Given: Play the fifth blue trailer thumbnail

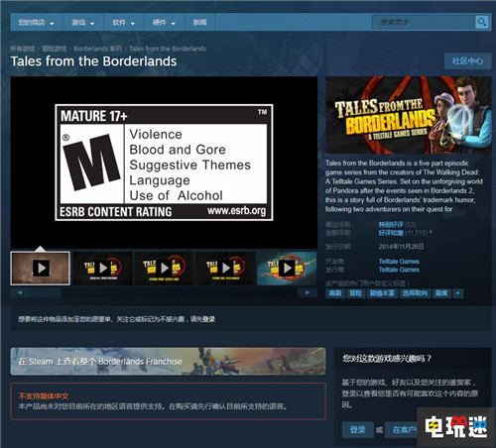Looking at the screenshot, I should [287, 269].
